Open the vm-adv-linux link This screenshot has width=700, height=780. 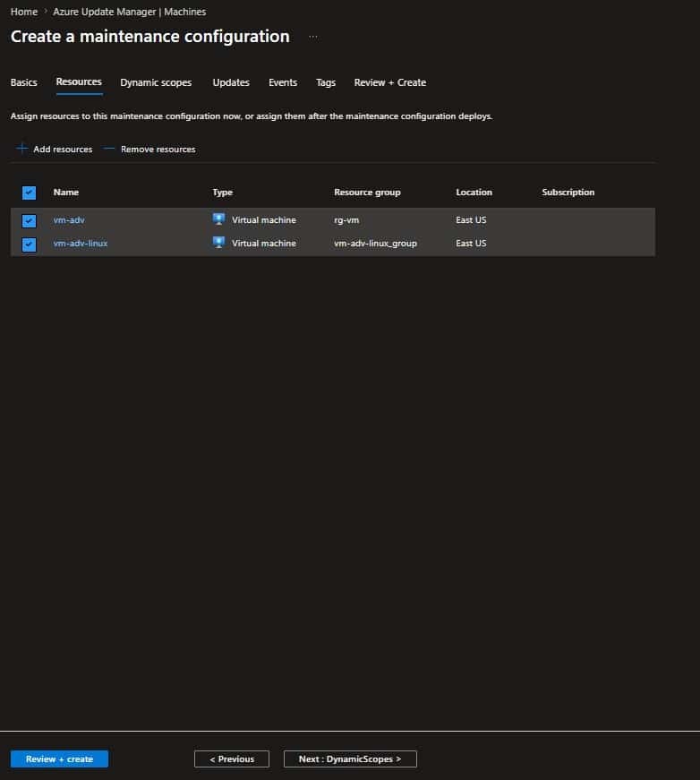pyautogui.click(x=81, y=244)
